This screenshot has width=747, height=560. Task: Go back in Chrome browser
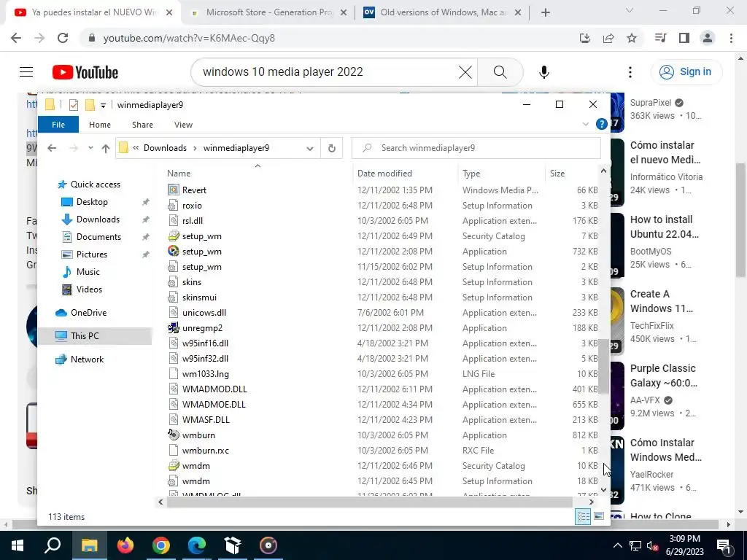[16, 38]
